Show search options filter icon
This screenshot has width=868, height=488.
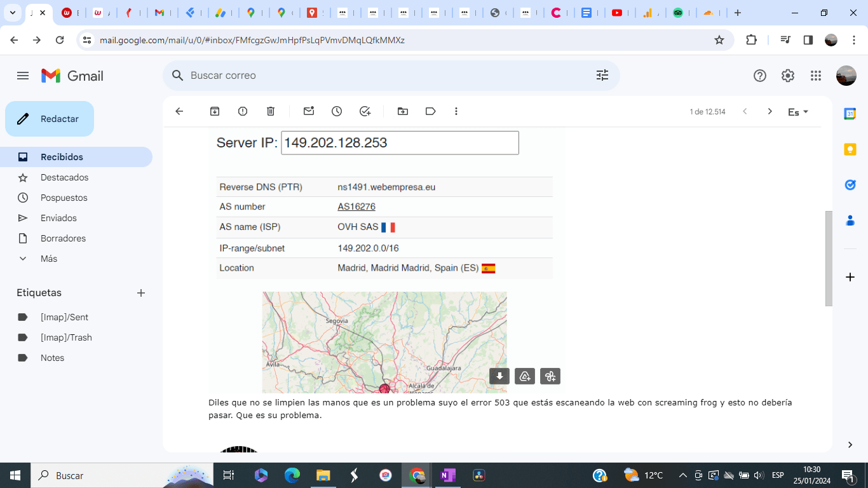point(602,76)
